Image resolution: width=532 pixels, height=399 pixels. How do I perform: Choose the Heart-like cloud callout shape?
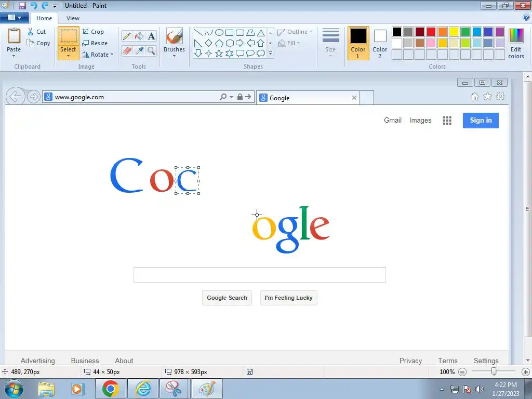coord(261,54)
